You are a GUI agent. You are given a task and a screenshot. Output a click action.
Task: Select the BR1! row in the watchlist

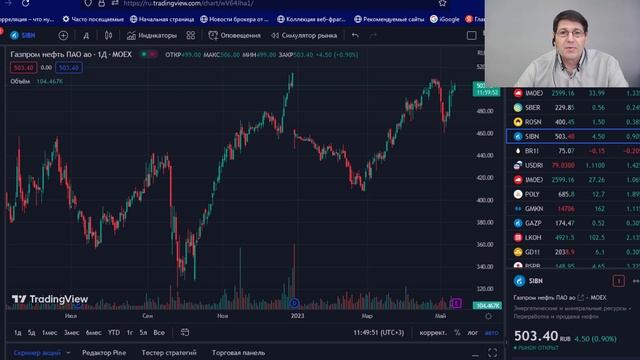(573, 151)
